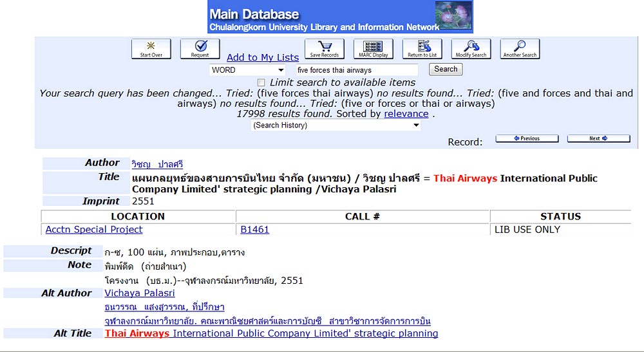This screenshot has height=352, width=644.
Task: Click the Main Database header banner
Action: pyautogui.click(x=340, y=17)
